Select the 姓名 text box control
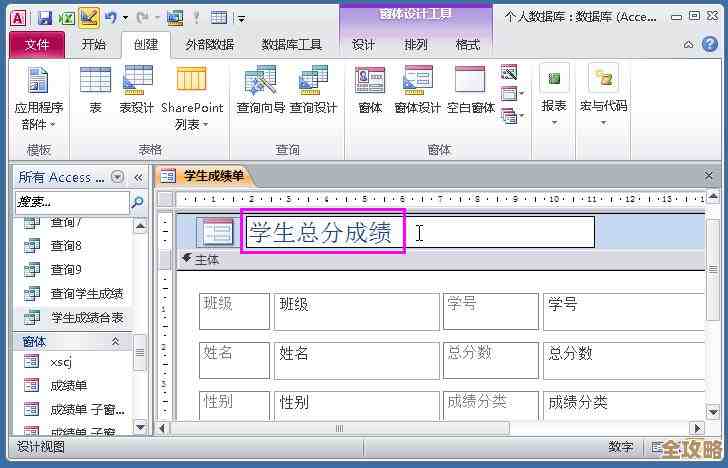The width and height of the screenshot is (728, 468). click(356, 360)
